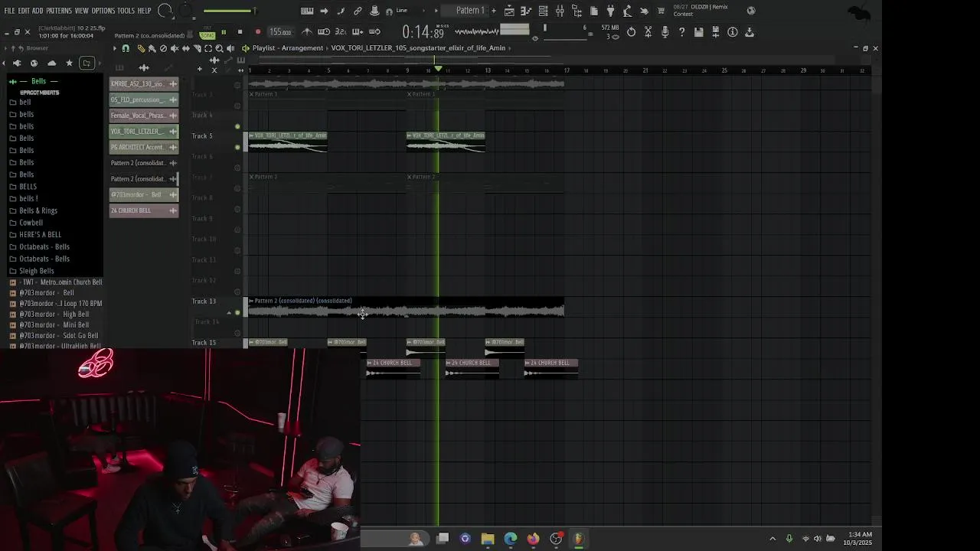Screen dimensions: 980x551
Task: Toggle mute switch for Track 5
Action: coord(237,146)
